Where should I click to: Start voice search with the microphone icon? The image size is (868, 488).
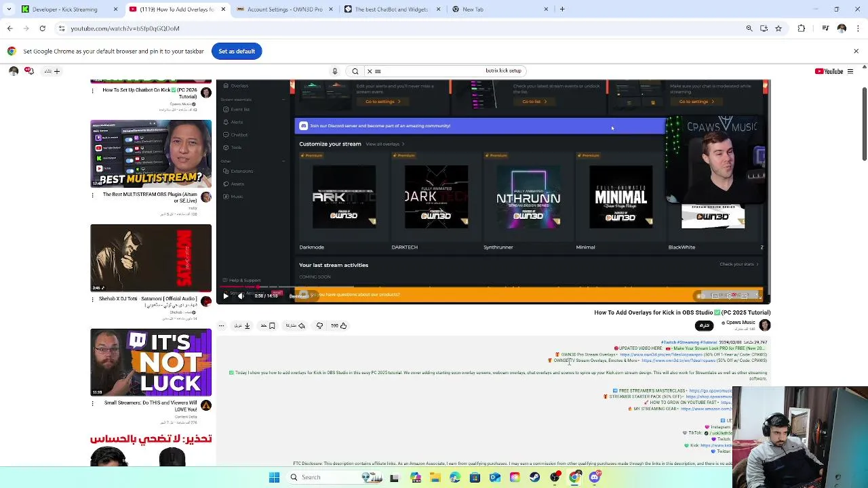coord(334,71)
